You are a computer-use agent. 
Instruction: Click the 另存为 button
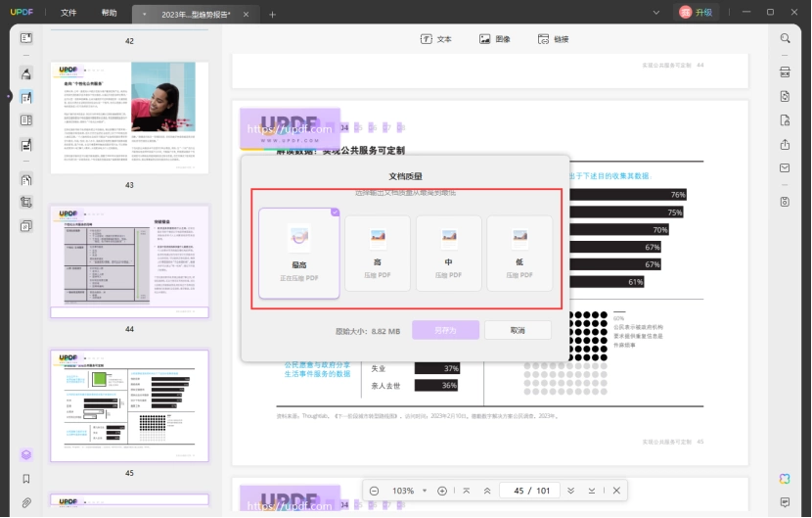pyautogui.click(x=445, y=330)
